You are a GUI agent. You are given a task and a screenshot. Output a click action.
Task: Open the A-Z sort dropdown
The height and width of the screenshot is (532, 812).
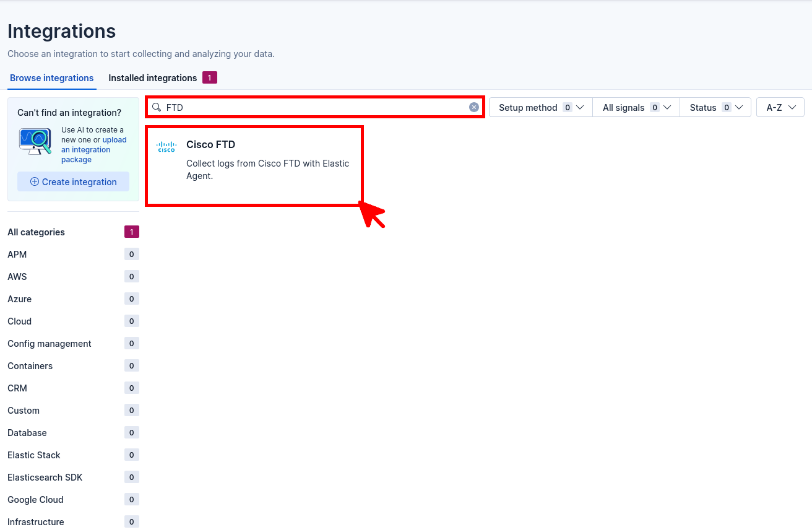pos(780,107)
